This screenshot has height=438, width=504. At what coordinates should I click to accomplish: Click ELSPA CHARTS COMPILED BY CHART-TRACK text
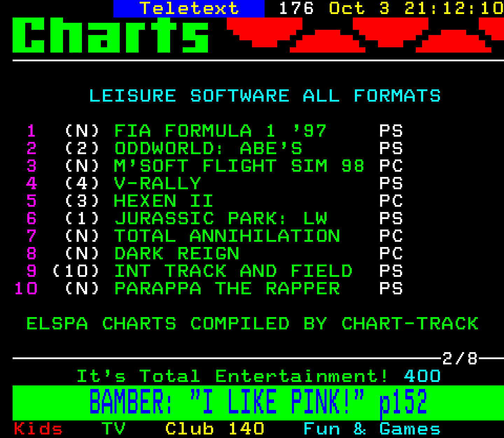tap(252, 324)
